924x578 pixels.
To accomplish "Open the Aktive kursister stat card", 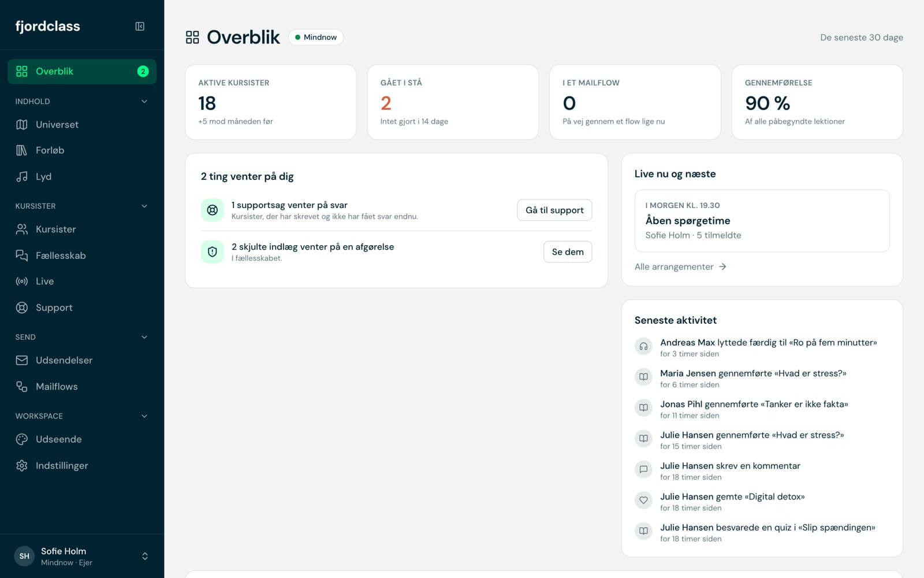I will coord(270,102).
